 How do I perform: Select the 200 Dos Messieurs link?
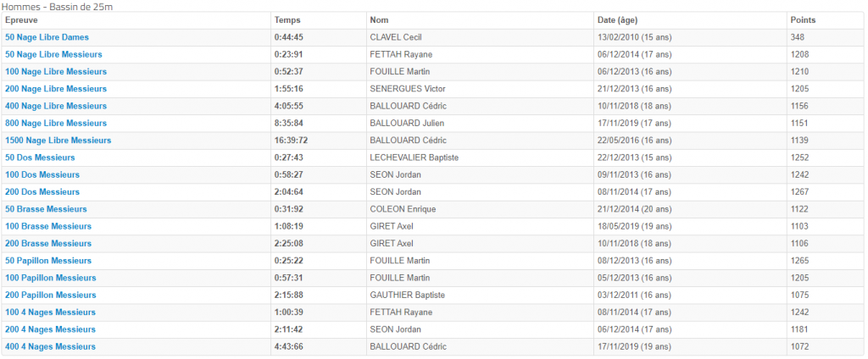[x=42, y=192]
